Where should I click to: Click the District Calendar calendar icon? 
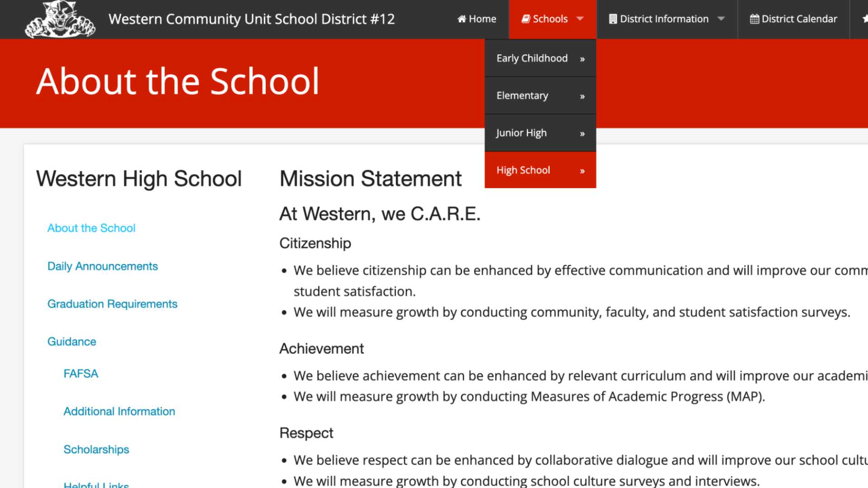(754, 19)
